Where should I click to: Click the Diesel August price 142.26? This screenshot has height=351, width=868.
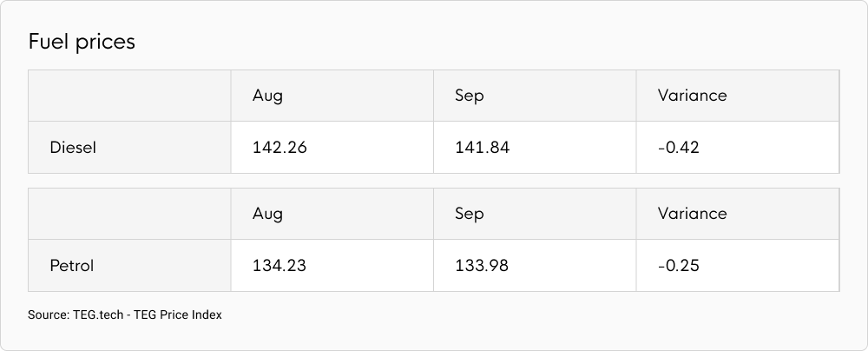click(x=279, y=148)
